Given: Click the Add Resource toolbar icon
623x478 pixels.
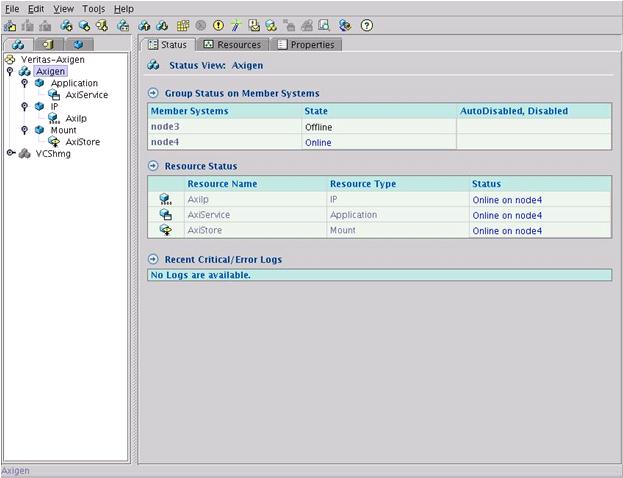Looking at the screenshot, I should coord(84,26).
